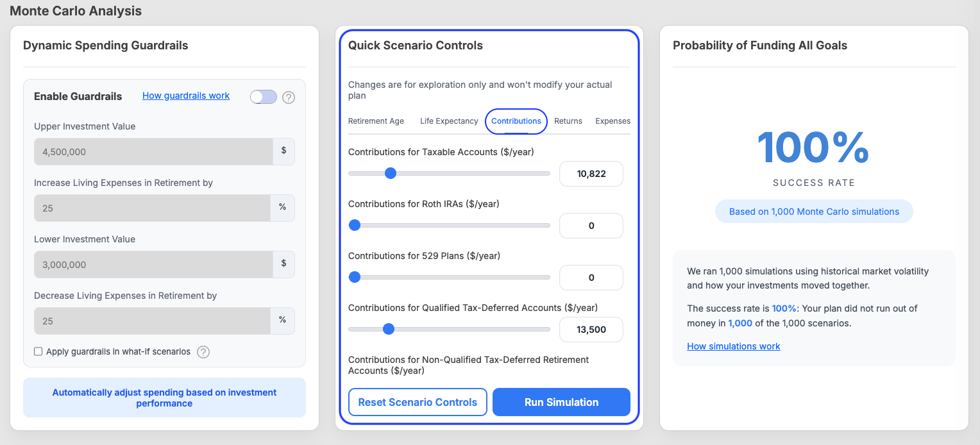Click the Roth IRAs contribution value field
This screenshot has width=980, height=445.
click(x=591, y=226)
